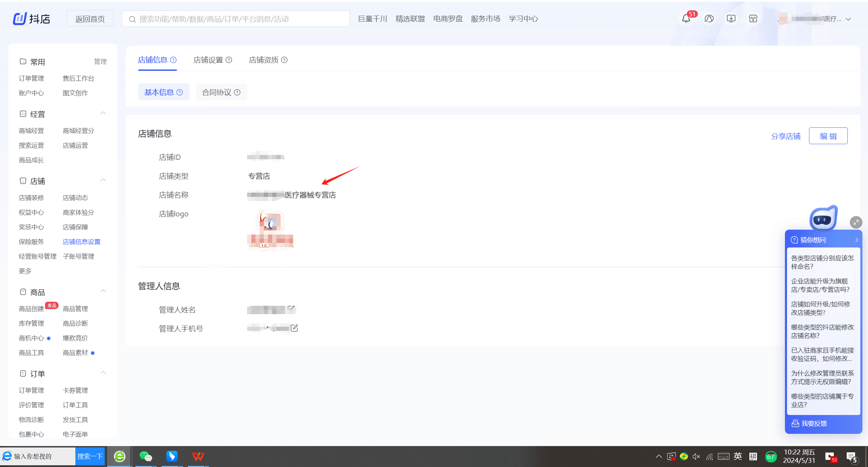The image size is (868, 467).
Task: Open question 哪些类型的抖店能修改店铺名称?
Action: (x=822, y=331)
